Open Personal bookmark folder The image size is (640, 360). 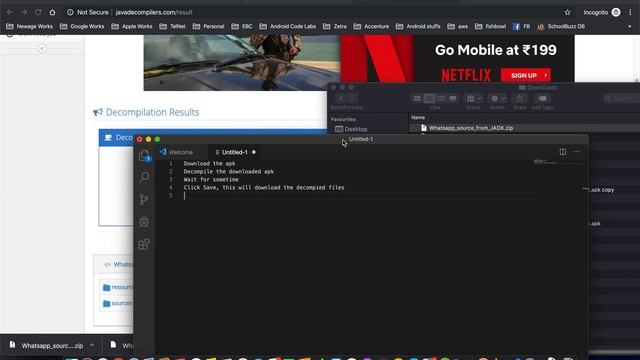click(208, 26)
